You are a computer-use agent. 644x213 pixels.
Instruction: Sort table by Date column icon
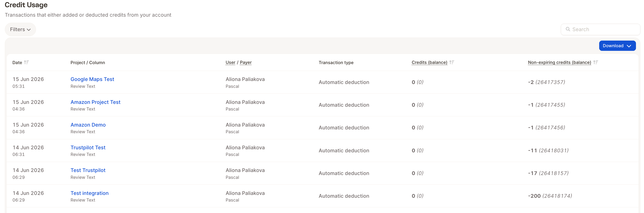point(26,62)
